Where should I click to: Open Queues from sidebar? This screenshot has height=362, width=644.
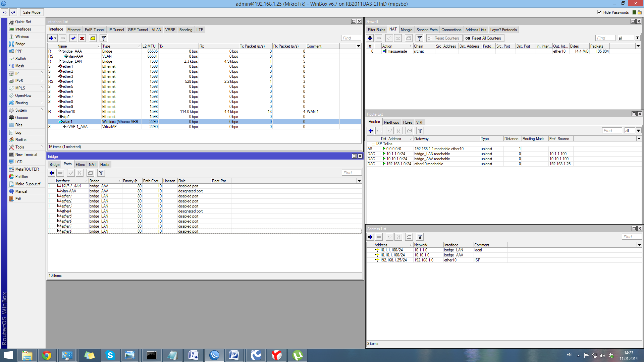tap(21, 118)
